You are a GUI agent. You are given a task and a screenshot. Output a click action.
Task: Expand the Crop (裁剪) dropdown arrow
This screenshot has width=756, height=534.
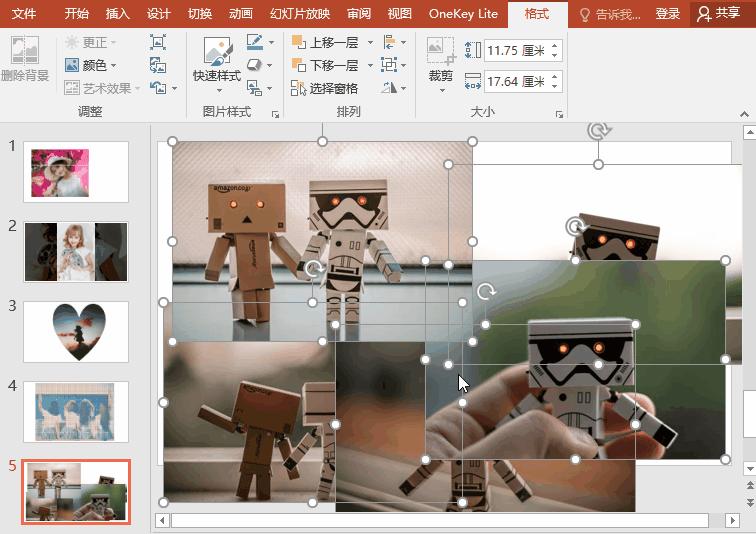(x=440, y=89)
